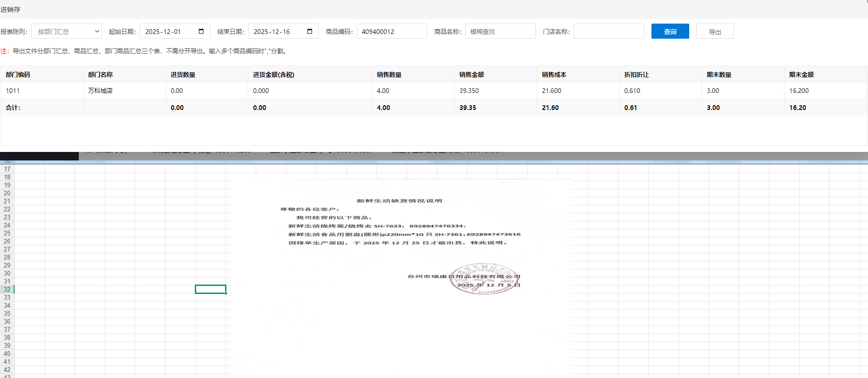Open the calendar picker for 结束日期

[310, 32]
